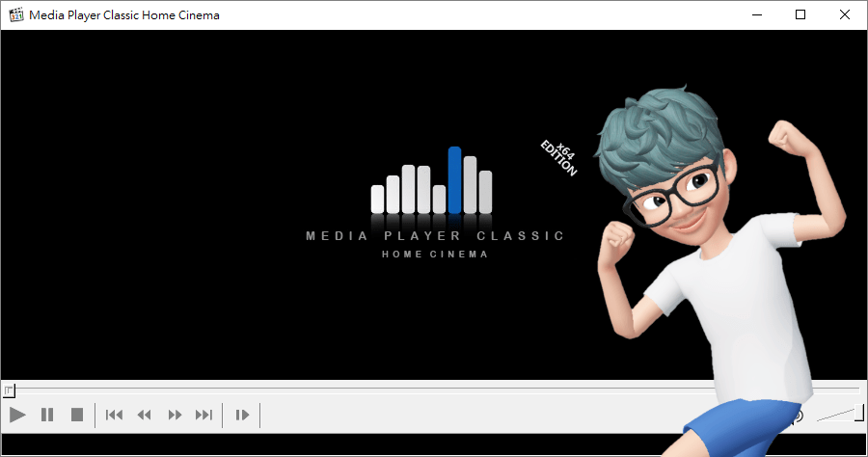Click the MPC-HC equalizer logo in video area
This screenshot has height=457, width=868.
coord(432,180)
